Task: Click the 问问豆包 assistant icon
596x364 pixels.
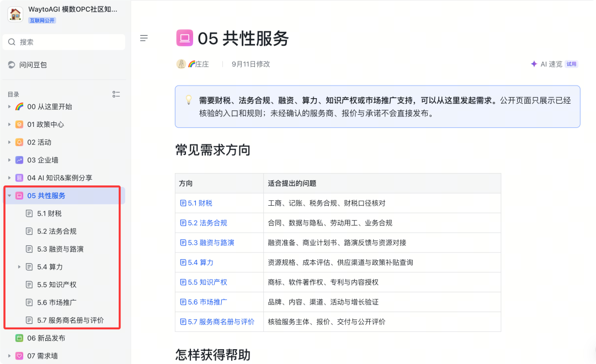Action: (12, 65)
